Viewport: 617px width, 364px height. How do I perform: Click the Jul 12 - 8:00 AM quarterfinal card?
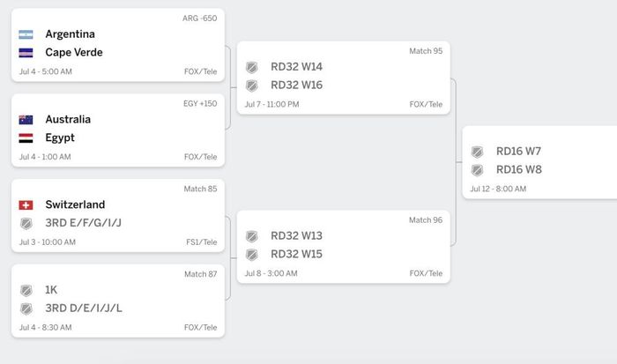click(x=539, y=162)
